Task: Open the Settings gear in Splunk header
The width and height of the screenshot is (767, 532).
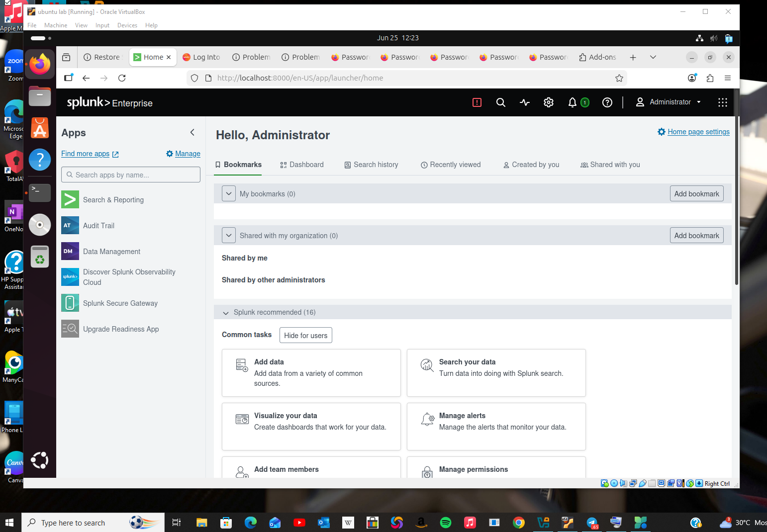Action: (x=548, y=102)
